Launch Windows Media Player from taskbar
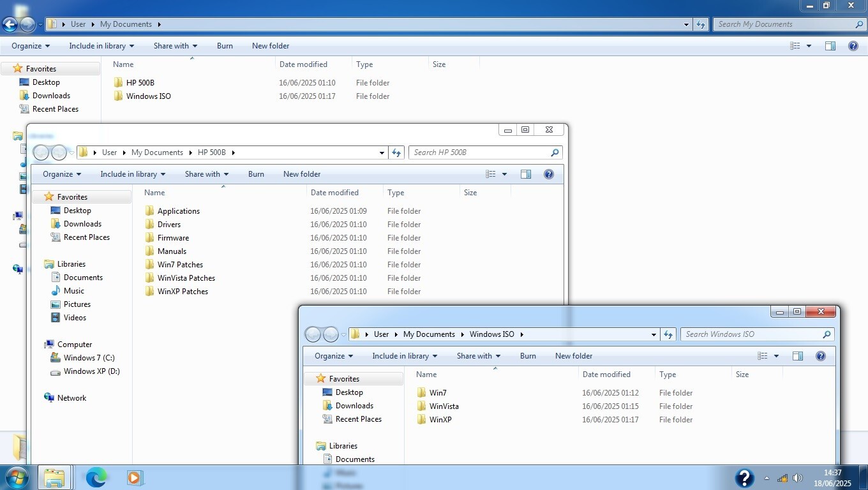Viewport: 868px width, 490px height. [135, 477]
